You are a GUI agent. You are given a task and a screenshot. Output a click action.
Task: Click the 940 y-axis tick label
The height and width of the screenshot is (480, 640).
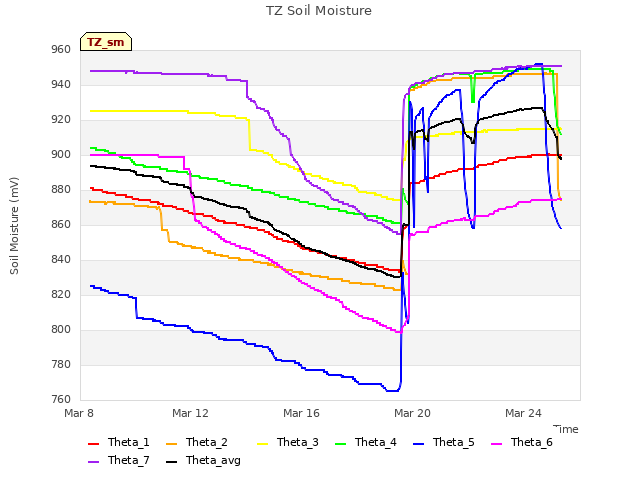tap(61, 85)
